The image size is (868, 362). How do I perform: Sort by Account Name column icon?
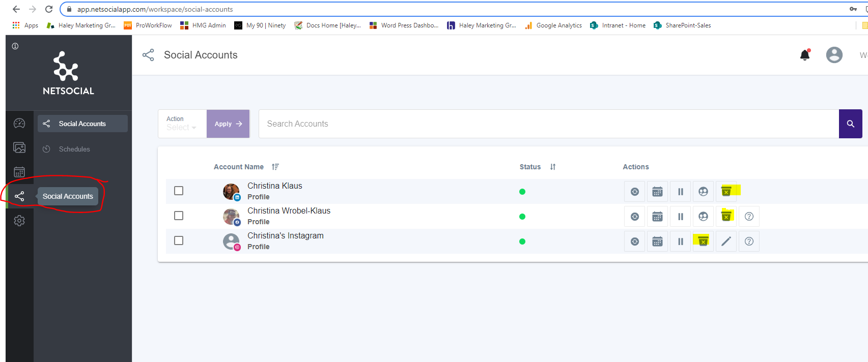tap(275, 167)
